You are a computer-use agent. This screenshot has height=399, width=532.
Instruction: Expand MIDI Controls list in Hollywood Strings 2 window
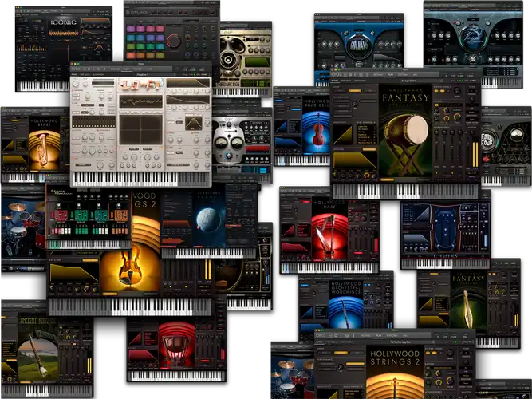353,387
